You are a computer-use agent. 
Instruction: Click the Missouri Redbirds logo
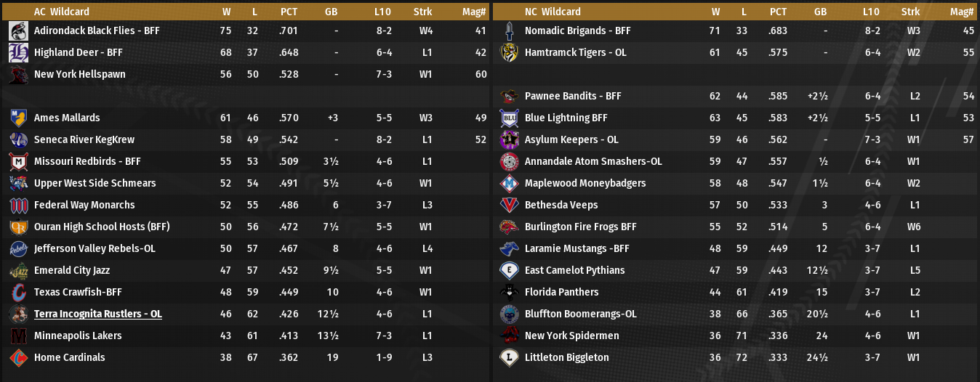(18, 161)
